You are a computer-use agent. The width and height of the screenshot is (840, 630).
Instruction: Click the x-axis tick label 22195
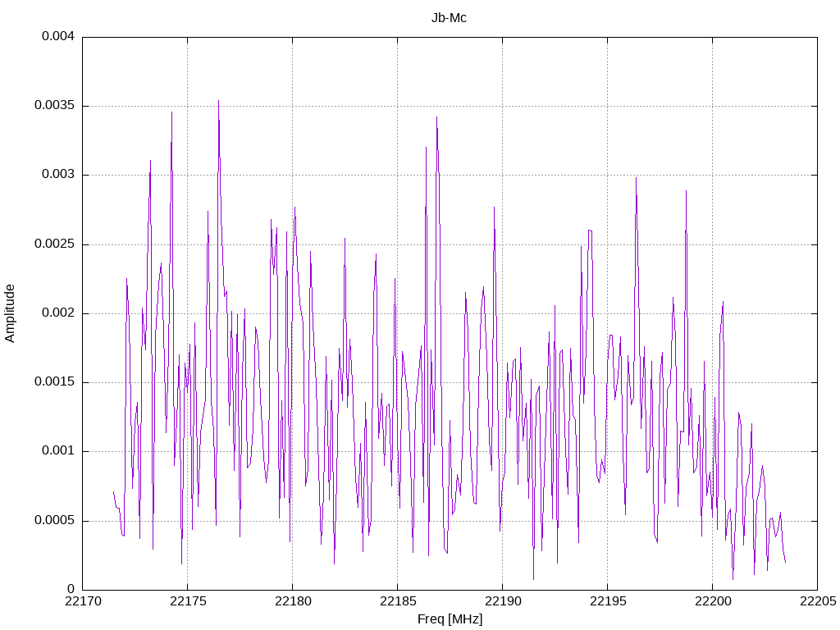click(x=608, y=601)
